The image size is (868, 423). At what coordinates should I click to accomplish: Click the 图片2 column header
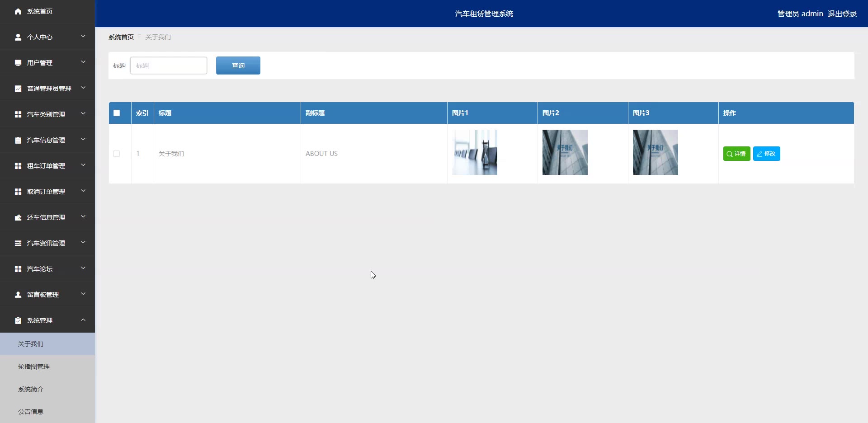[x=583, y=113]
